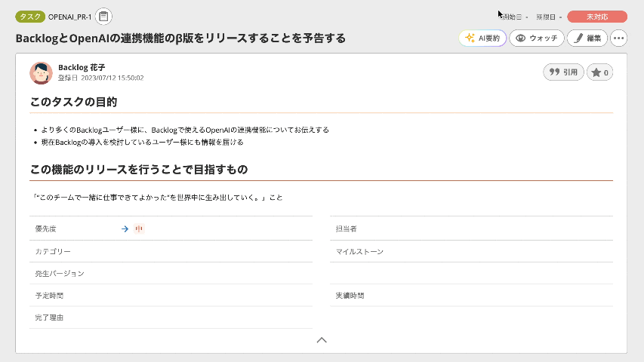Click the Backlog 花子 user name
This screenshot has width=644, height=362.
(81, 67)
